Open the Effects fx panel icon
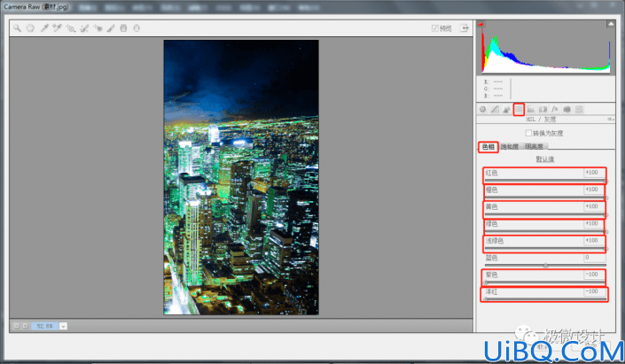Viewport: 625px width, 364px height. click(x=554, y=109)
